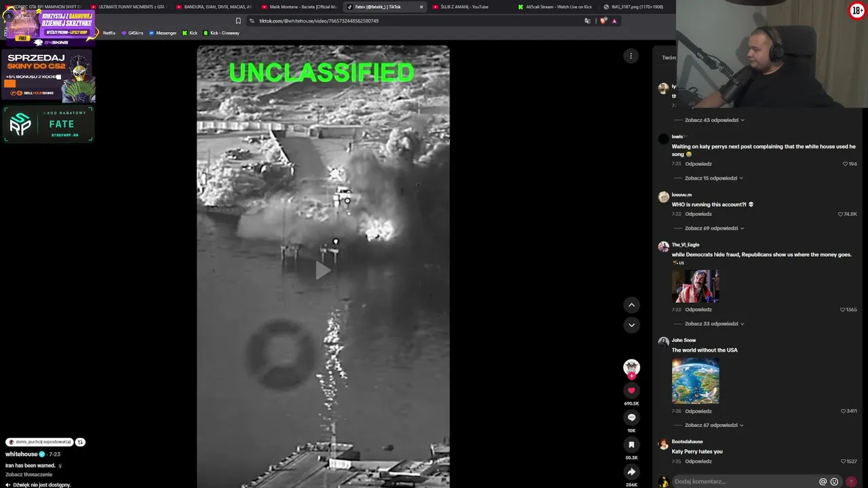This screenshot has width=868, height=488.
Task: Insert a mention with the @ icon
Action: [823, 482]
